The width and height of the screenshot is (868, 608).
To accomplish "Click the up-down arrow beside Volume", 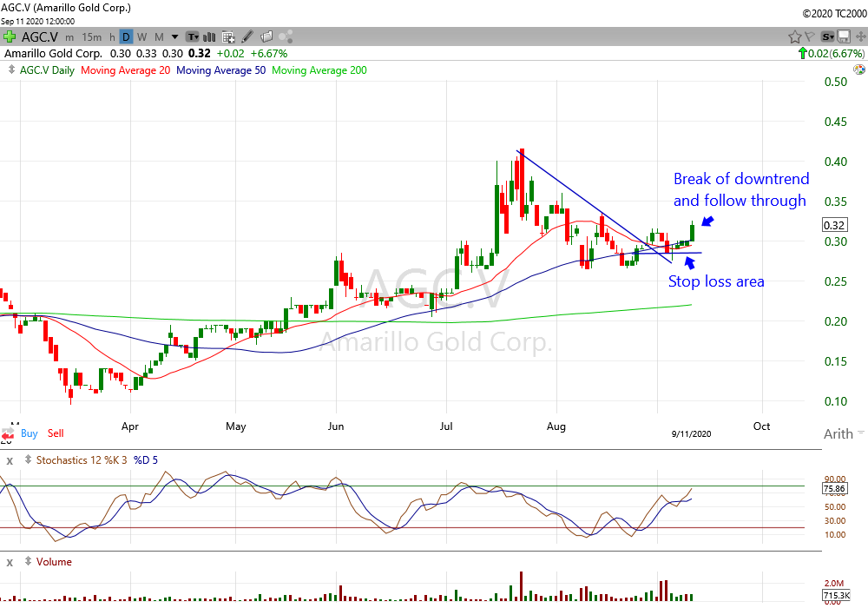I will point(28,561).
